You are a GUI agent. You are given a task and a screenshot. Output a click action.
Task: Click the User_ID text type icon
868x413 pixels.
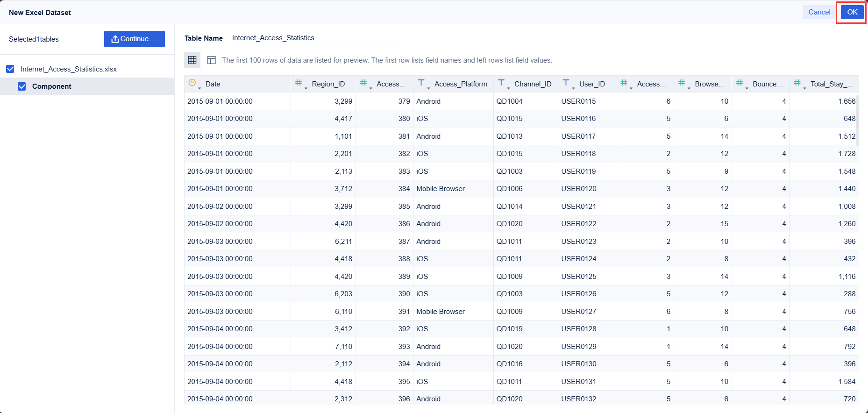566,83
